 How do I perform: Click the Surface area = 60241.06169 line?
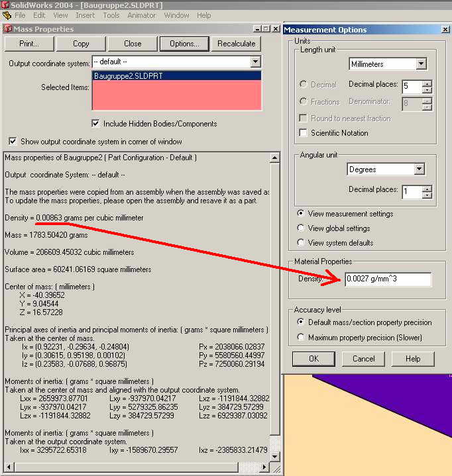tap(78, 269)
